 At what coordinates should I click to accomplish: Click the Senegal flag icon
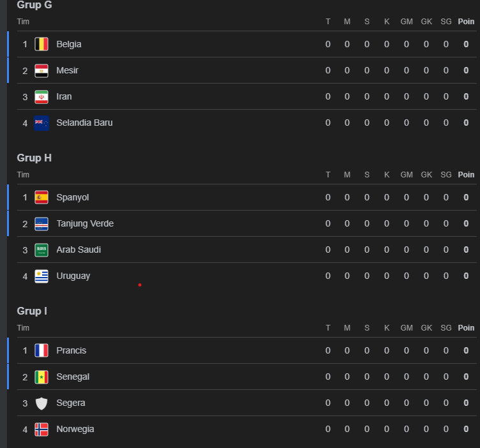(41, 377)
